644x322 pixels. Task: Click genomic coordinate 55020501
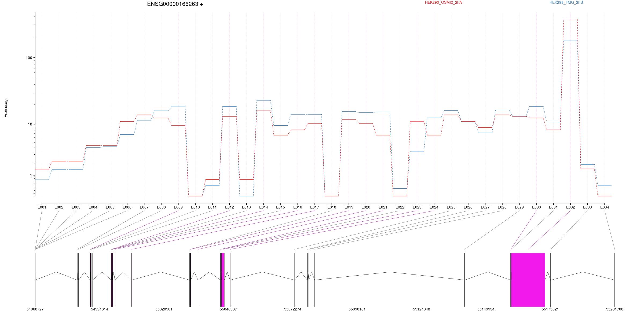coord(164,309)
